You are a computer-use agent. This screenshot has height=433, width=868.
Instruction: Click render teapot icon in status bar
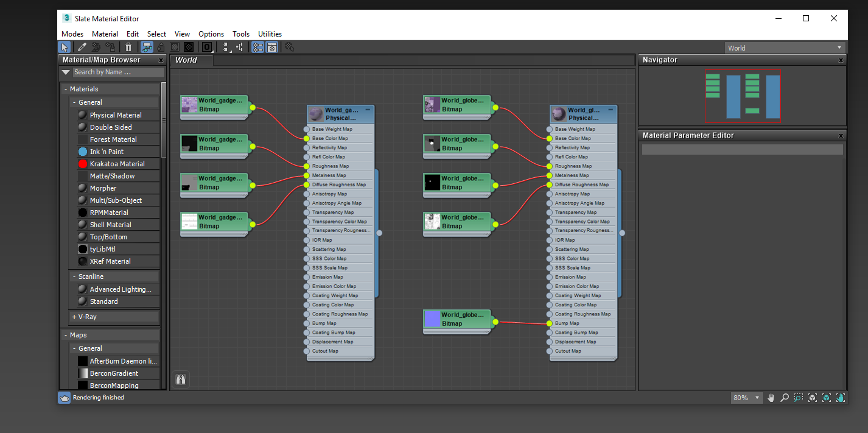pos(65,398)
